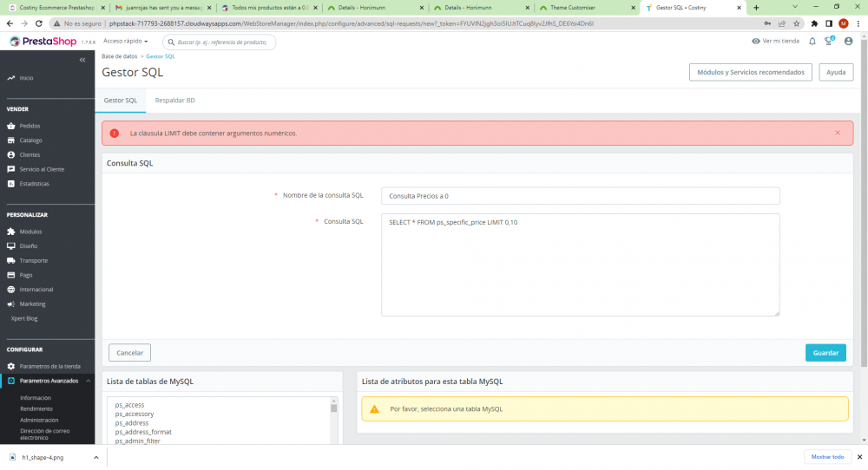Open Clientes person icon in sidebar
This screenshot has width=868, height=470.
coord(11,155)
